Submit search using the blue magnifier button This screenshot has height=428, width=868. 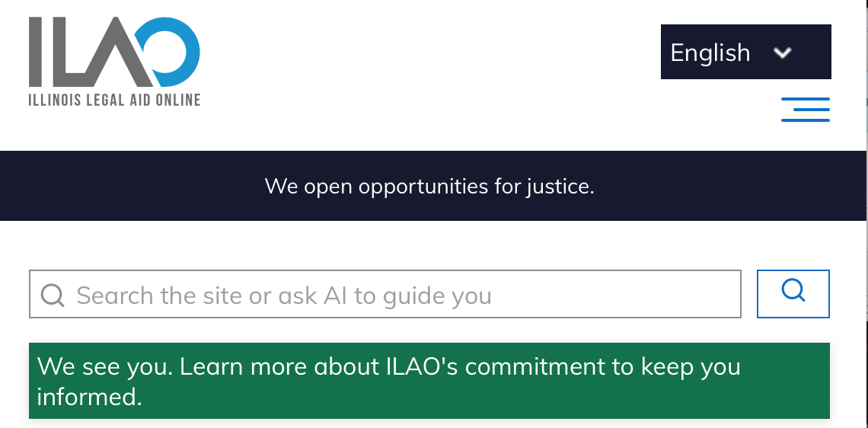(x=793, y=293)
